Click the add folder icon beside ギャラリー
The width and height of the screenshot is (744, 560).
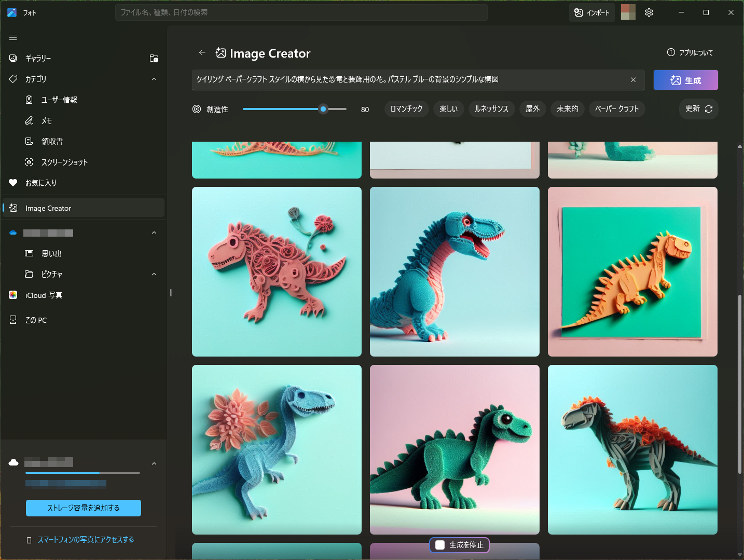tap(154, 58)
